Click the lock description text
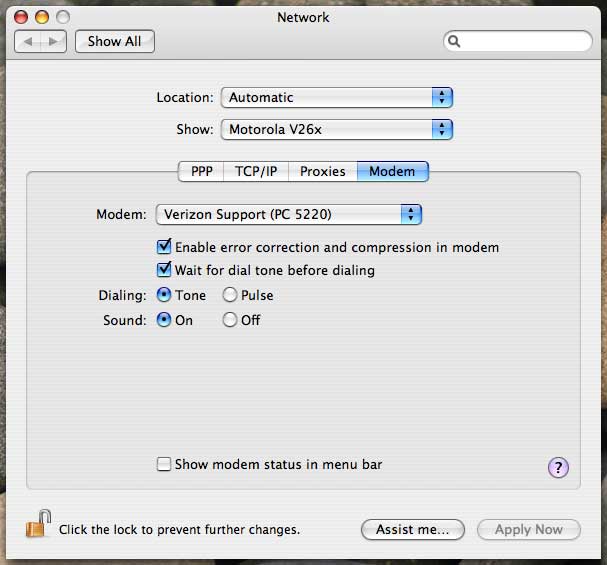 click(180, 529)
